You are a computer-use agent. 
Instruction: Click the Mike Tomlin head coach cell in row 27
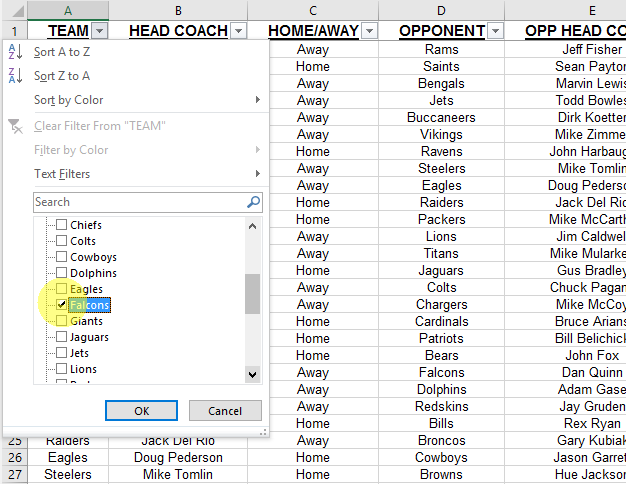178,474
